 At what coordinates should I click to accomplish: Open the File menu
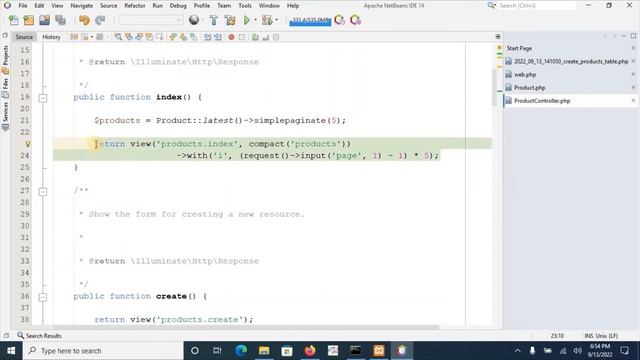[23, 6]
